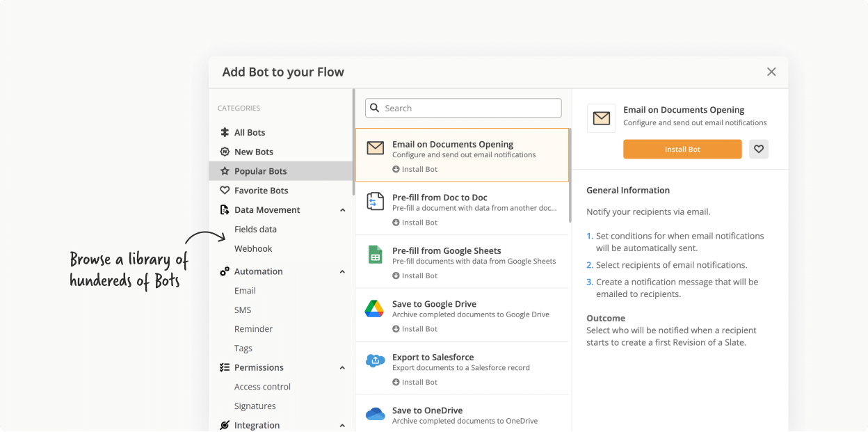The height and width of the screenshot is (432, 868).
Task: Select the New Bots category
Action: 253,152
